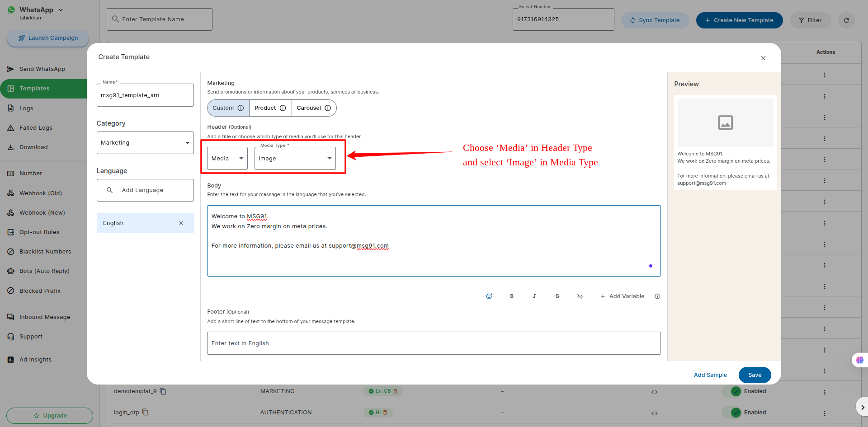Click the search icon in Add Language
The width and height of the screenshot is (868, 427).
pyautogui.click(x=109, y=190)
